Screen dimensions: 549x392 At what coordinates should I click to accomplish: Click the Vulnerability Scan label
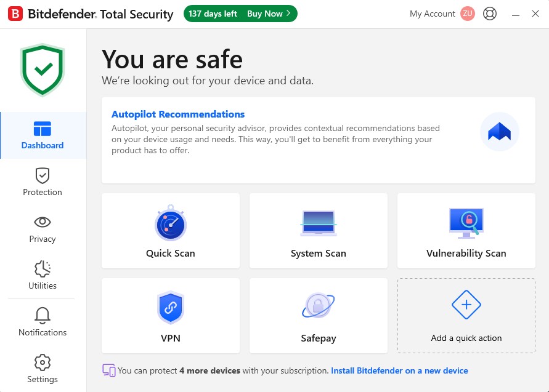coord(466,253)
